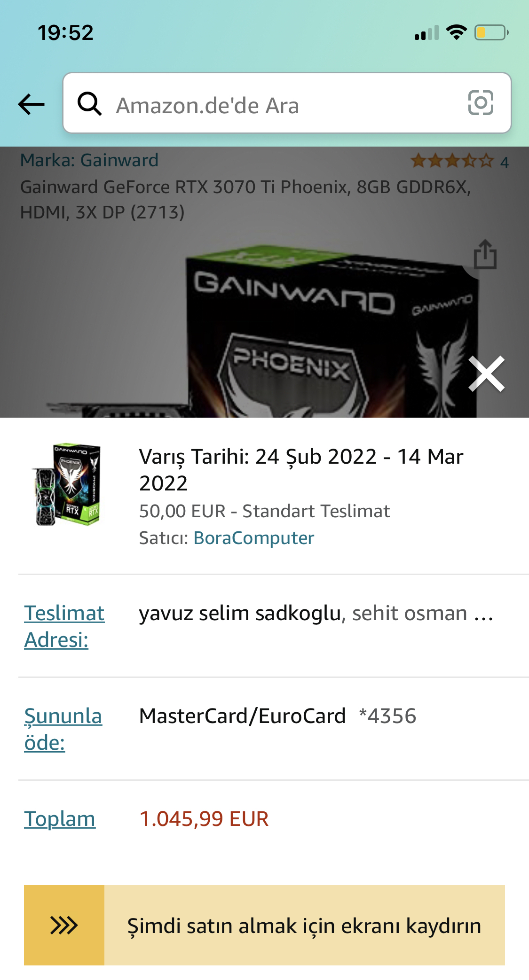529x980 pixels.
Task: Tap the battery status icon
Action: 491,32
